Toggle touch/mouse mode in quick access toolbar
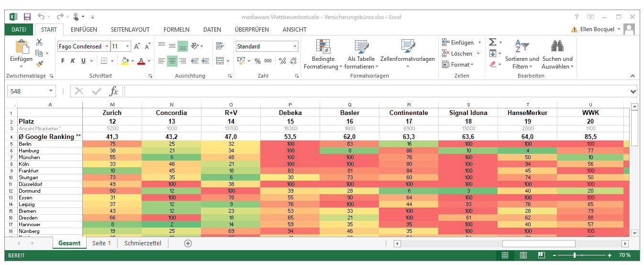Image resolution: width=644 pixels, height=265 pixels. [x=77, y=17]
